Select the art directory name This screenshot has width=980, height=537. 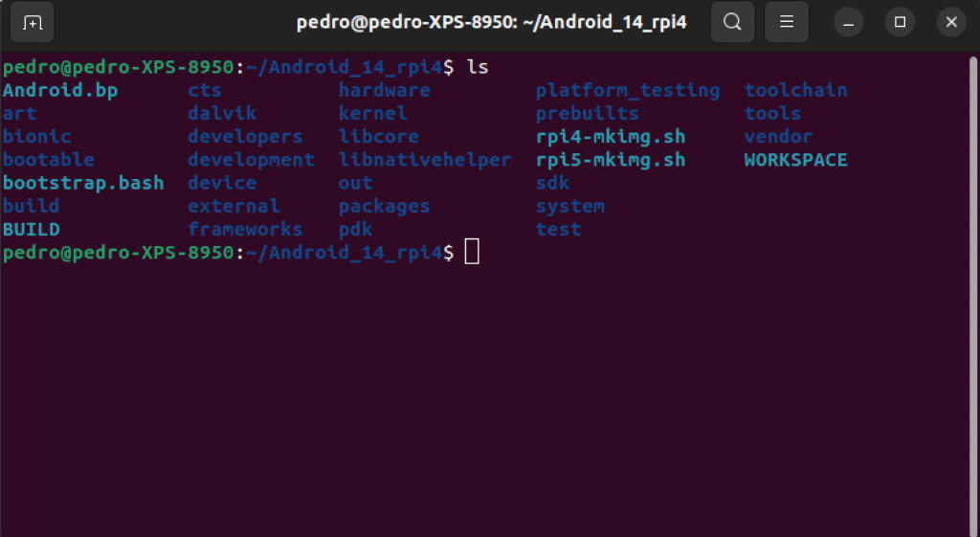point(19,113)
